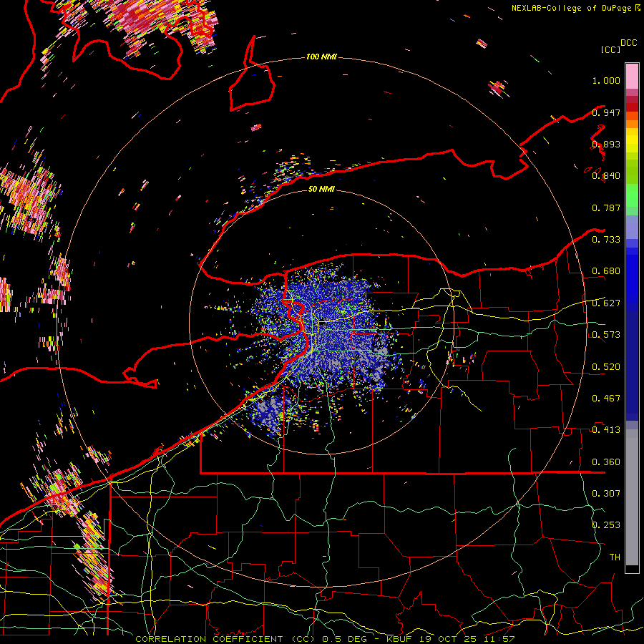
Task: Click the 0.253 scale value
Action: pyautogui.click(x=606, y=525)
